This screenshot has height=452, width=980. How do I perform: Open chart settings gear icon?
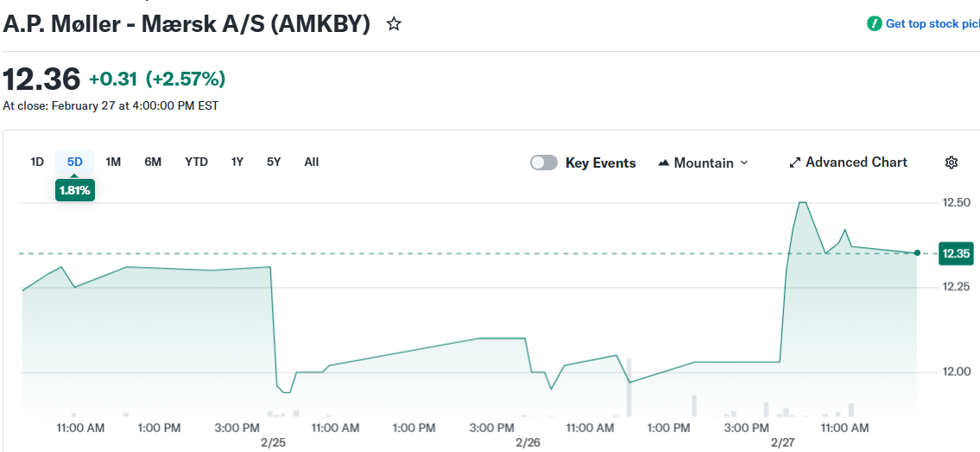tap(952, 162)
